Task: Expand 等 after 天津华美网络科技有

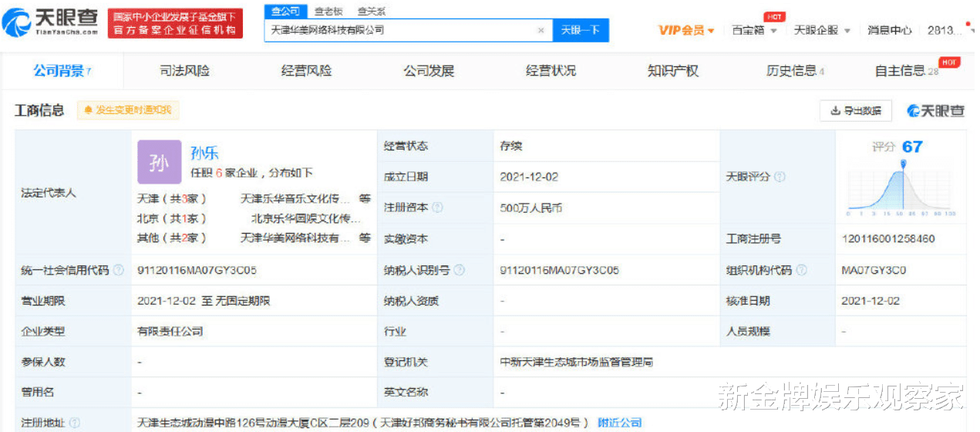Action: [x=364, y=238]
